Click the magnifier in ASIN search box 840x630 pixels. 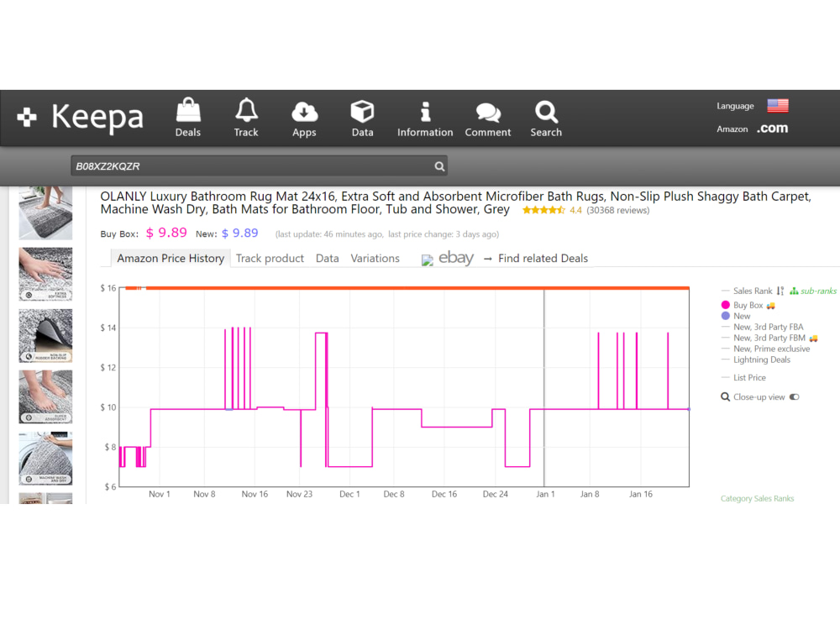point(439,166)
